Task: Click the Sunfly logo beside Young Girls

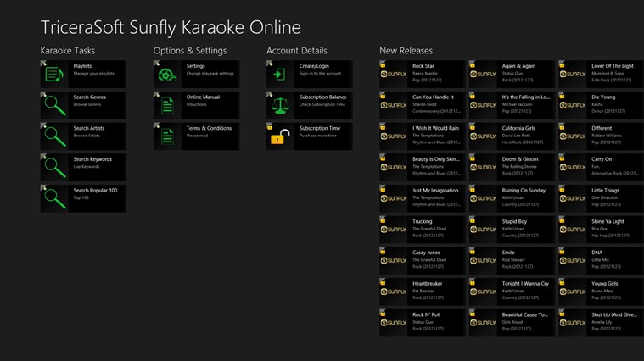Action: [x=573, y=292]
